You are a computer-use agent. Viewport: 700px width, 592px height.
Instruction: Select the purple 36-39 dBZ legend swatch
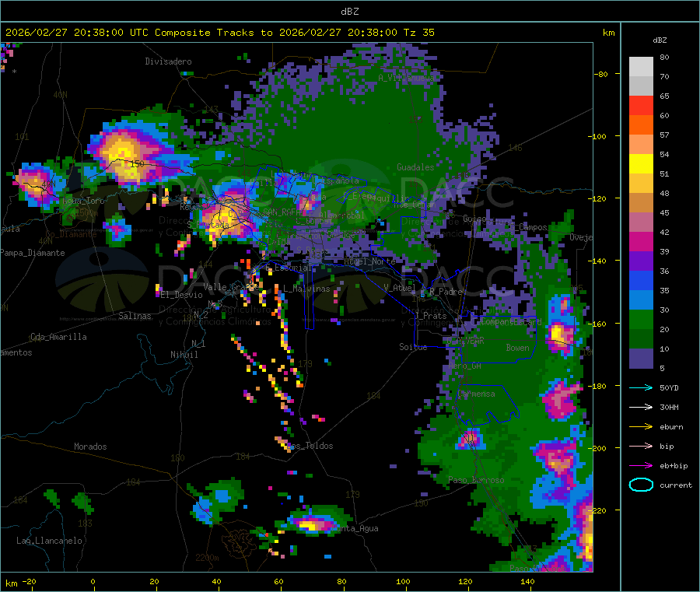pos(641,261)
